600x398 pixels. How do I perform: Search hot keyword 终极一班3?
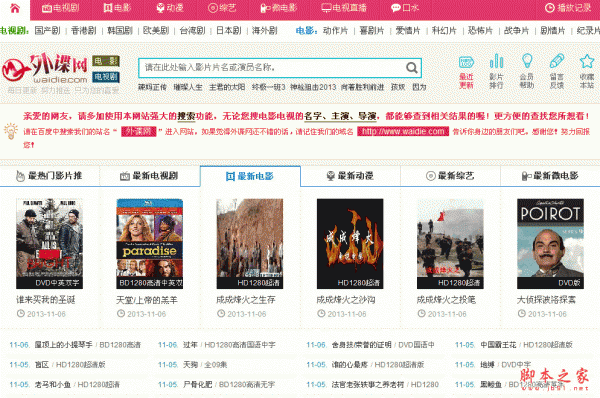pos(269,87)
